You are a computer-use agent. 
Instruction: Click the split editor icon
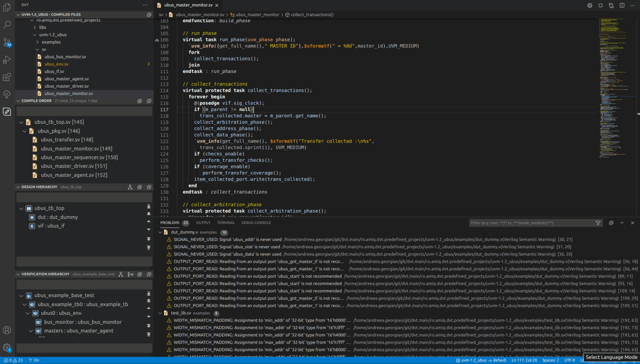click(x=622, y=5)
